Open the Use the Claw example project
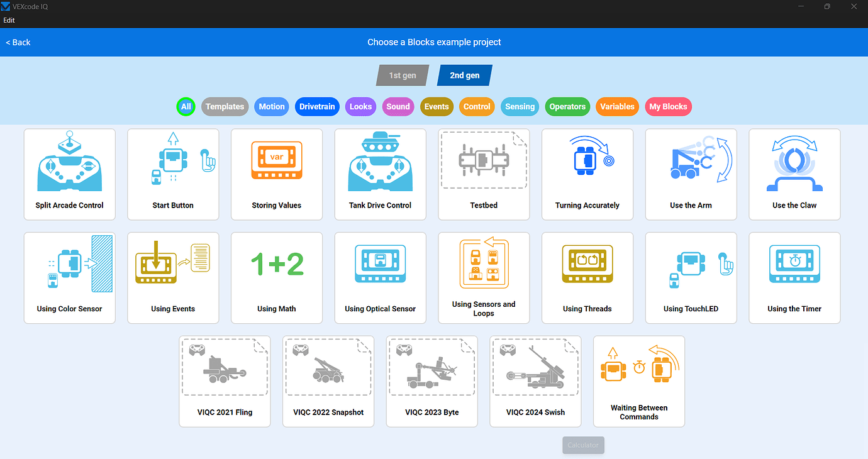 tap(794, 174)
